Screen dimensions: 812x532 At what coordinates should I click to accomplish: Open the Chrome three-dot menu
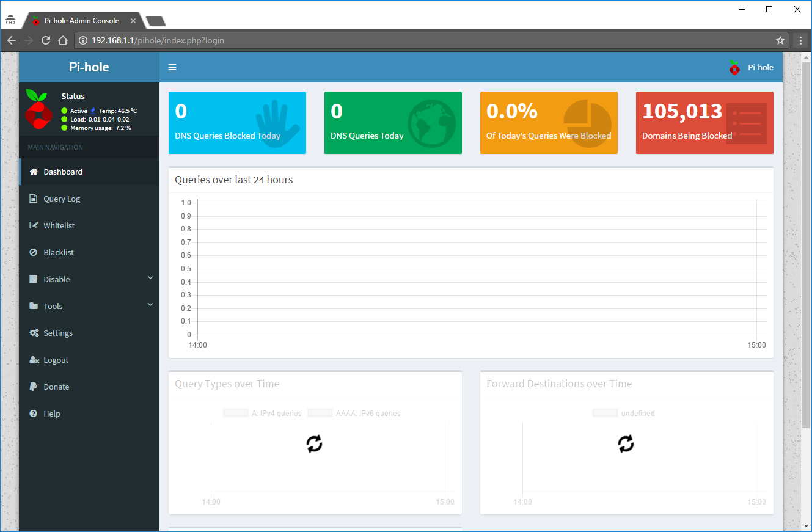(801, 40)
